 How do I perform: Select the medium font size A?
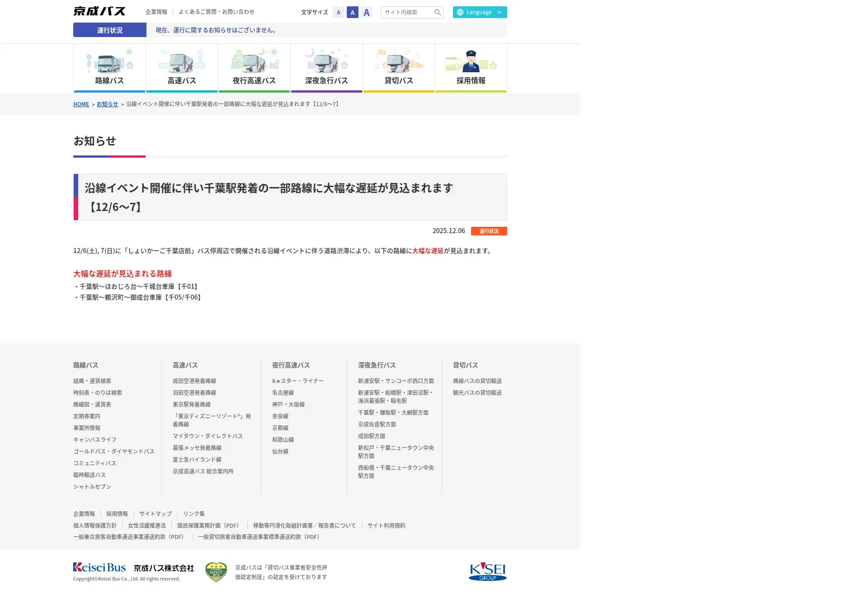click(353, 12)
